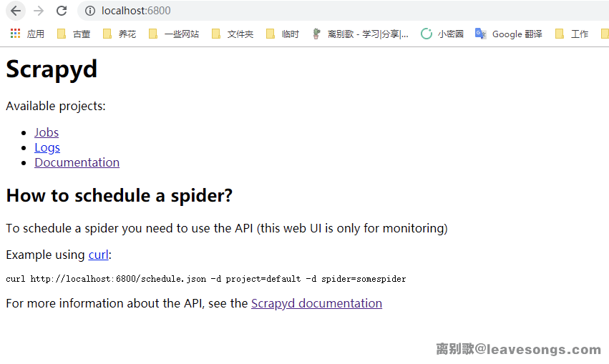
Task: Open the Logs link
Action: [47, 147]
